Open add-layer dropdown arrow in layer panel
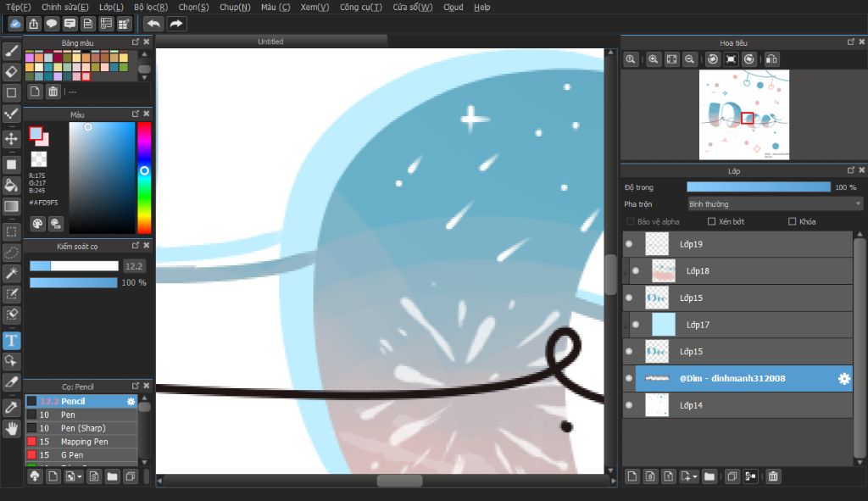The image size is (868, 501). 695,476
